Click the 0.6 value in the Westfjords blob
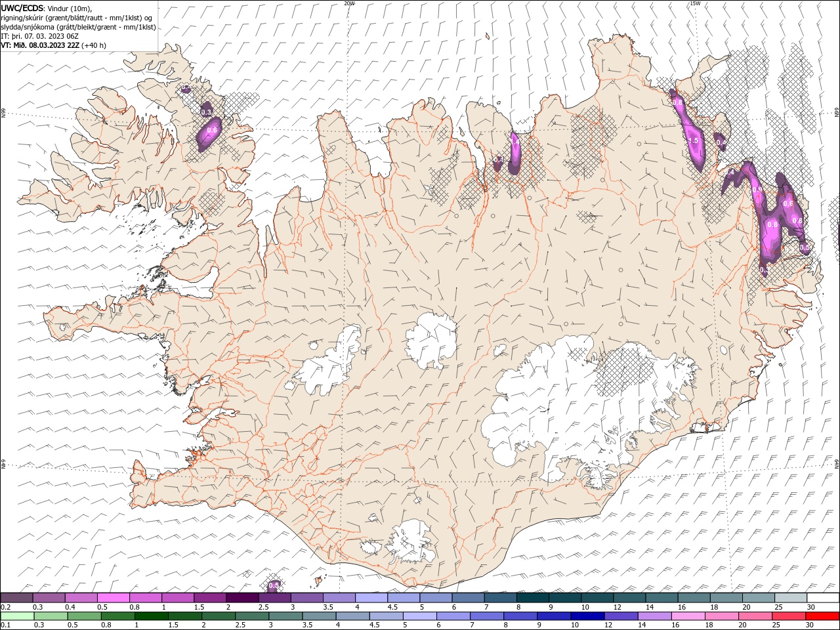The image size is (840, 630). 211,130
